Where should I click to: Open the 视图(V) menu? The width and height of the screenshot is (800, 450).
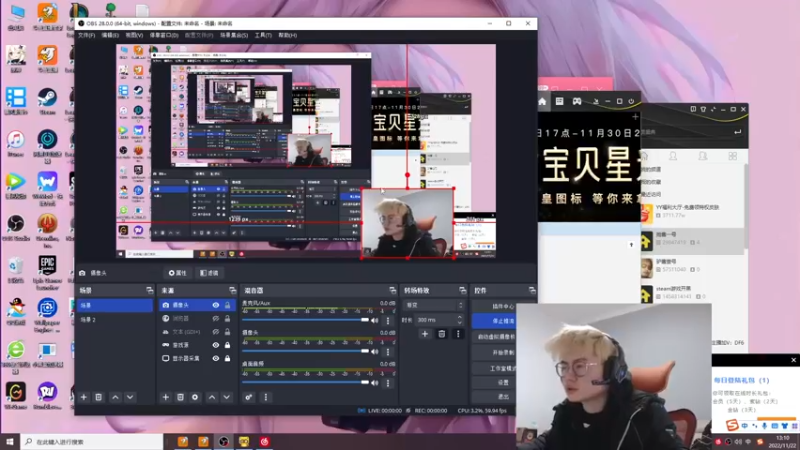point(134,35)
